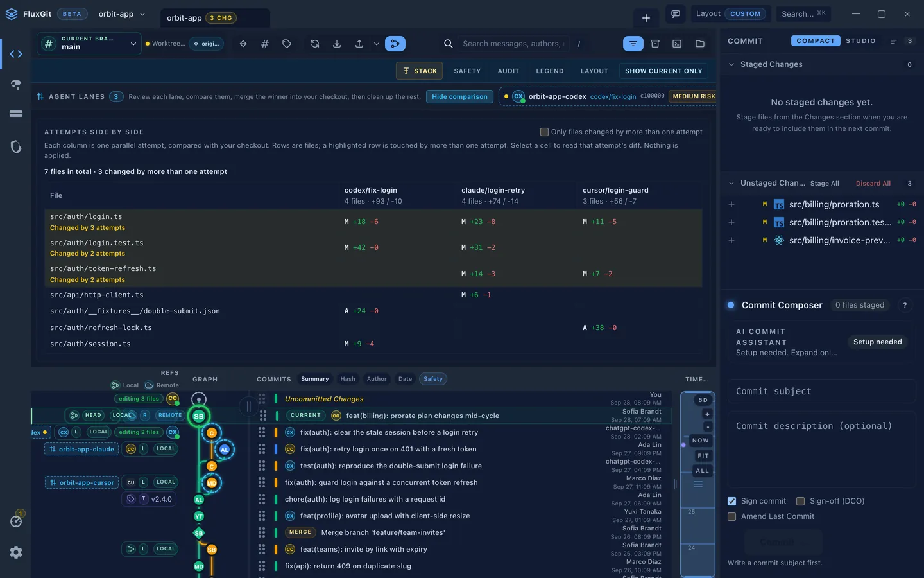Click the Discard All link

873,184
